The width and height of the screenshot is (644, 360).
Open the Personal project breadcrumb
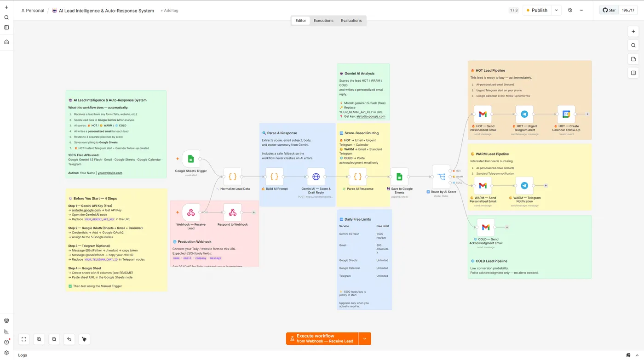33,11
